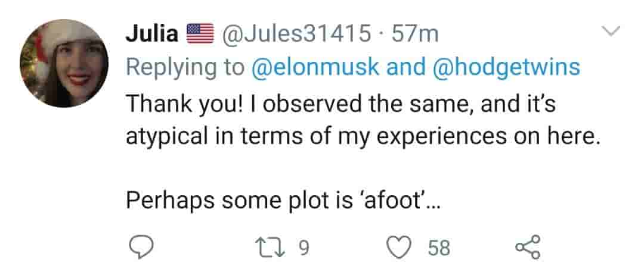Open Julia's profile picture
Viewport: 644px width, 278px height.
coord(64,64)
